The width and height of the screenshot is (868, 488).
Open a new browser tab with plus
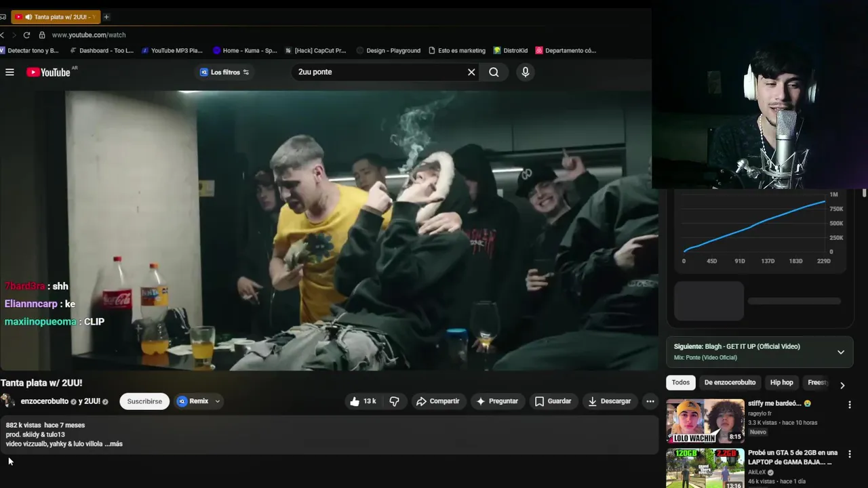point(106,16)
